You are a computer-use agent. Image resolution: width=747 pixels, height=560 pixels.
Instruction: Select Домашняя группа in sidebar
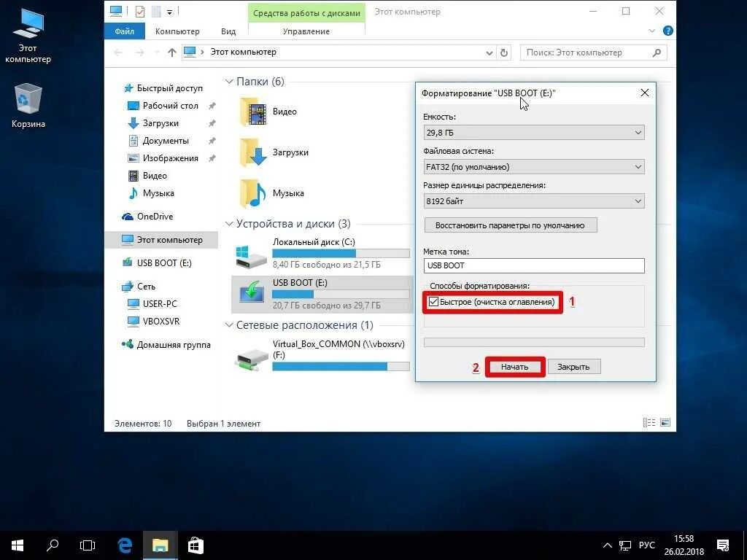(166, 345)
